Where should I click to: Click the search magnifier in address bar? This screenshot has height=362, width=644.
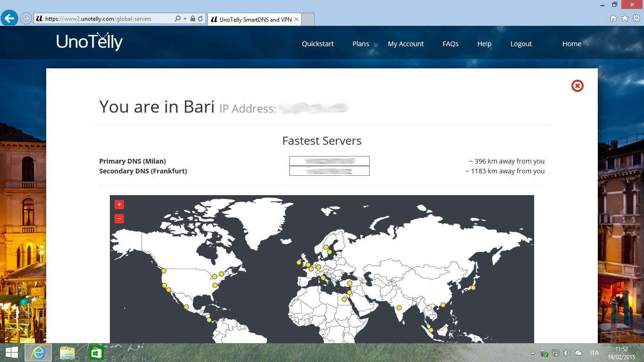(x=177, y=19)
